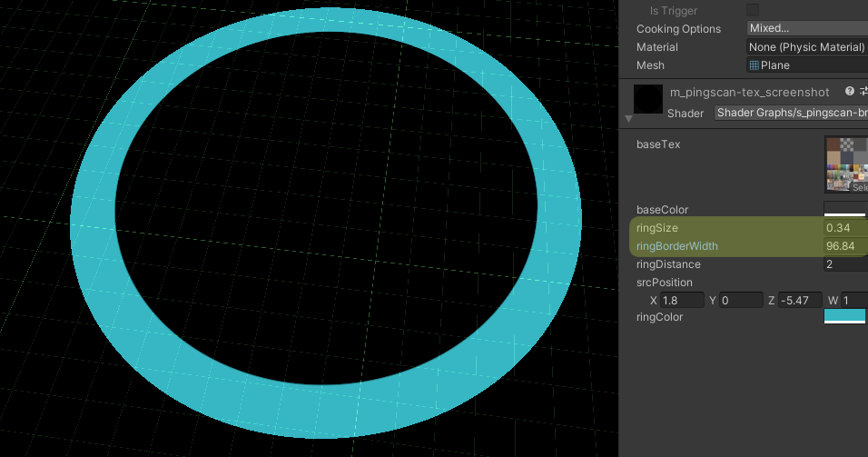Open the material preset sliders icon
868x457 pixels.
point(863,92)
